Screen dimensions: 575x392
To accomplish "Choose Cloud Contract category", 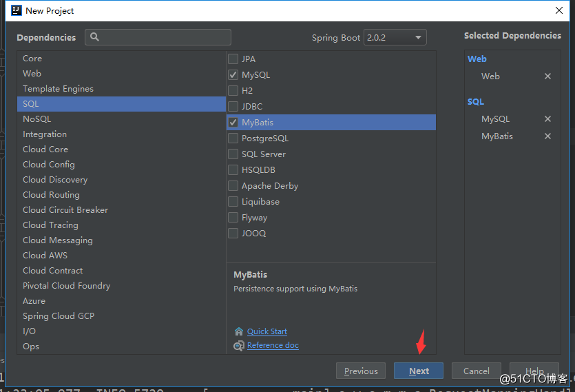I will pos(121,271).
